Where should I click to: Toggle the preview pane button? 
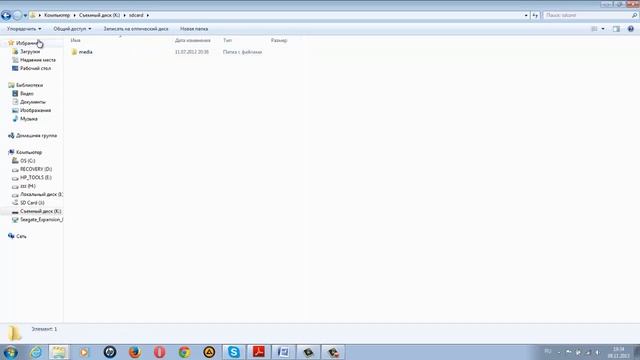(616, 29)
